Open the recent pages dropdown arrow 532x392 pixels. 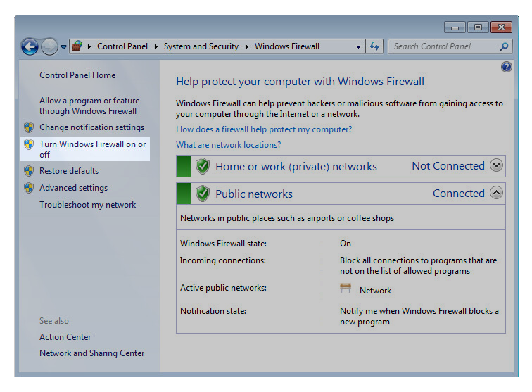pyautogui.click(x=63, y=47)
